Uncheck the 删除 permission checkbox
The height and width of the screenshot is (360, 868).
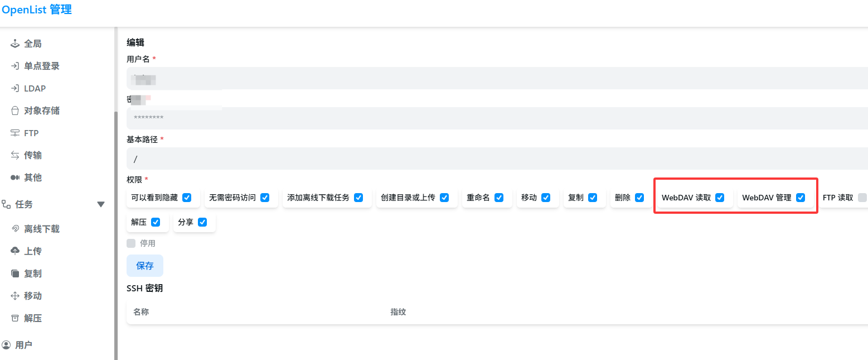click(x=639, y=197)
